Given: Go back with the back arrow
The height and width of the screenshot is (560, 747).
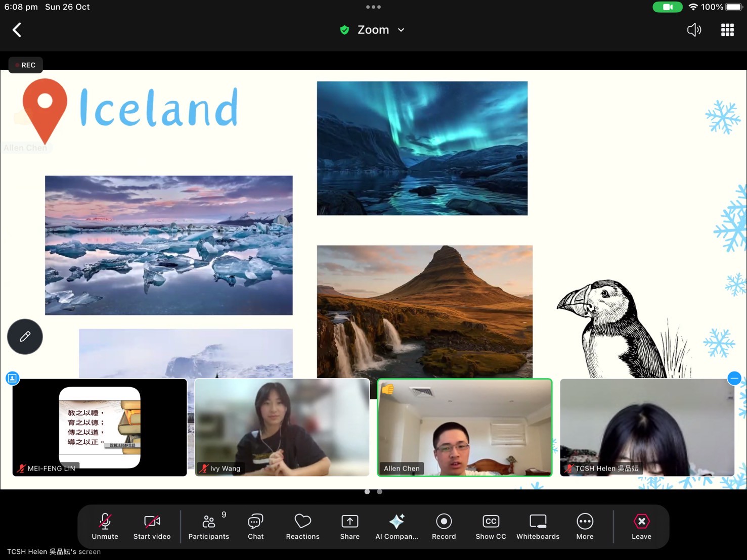Looking at the screenshot, I should click(x=17, y=30).
